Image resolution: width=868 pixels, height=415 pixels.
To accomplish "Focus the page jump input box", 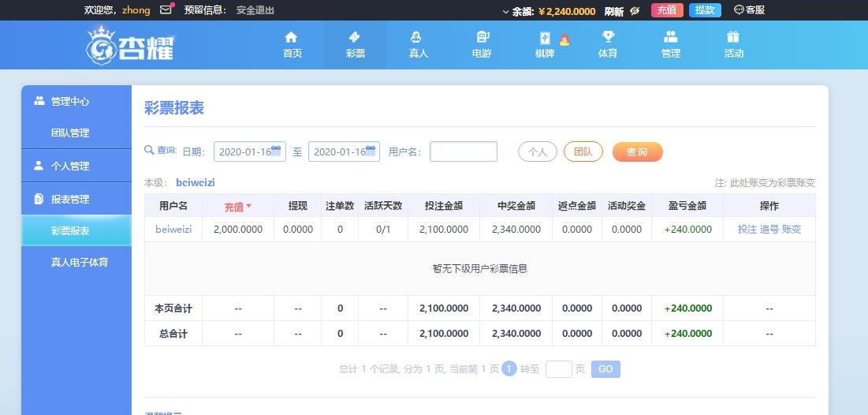I will click(558, 369).
